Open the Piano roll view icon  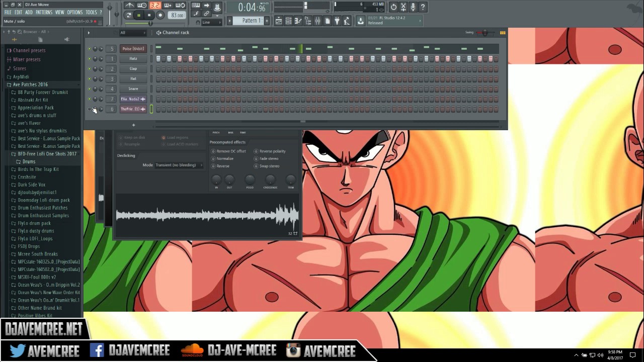point(298,21)
